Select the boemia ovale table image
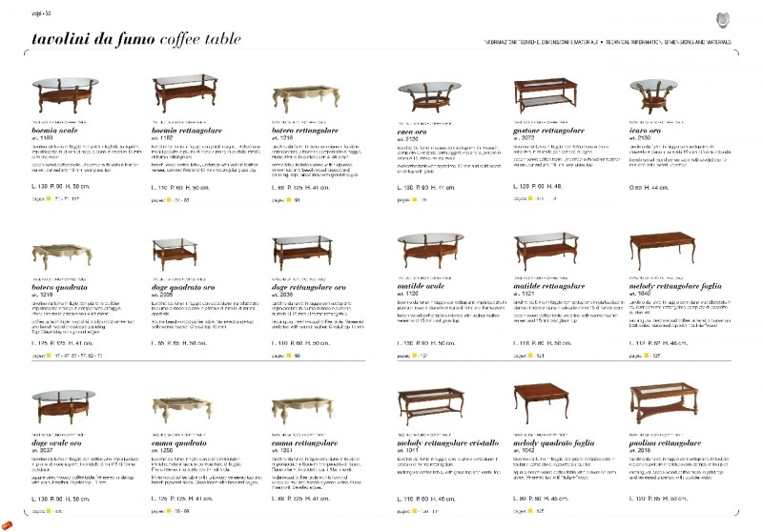Image resolution: width=763 pixels, height=532 pixels. click(65, 94)
